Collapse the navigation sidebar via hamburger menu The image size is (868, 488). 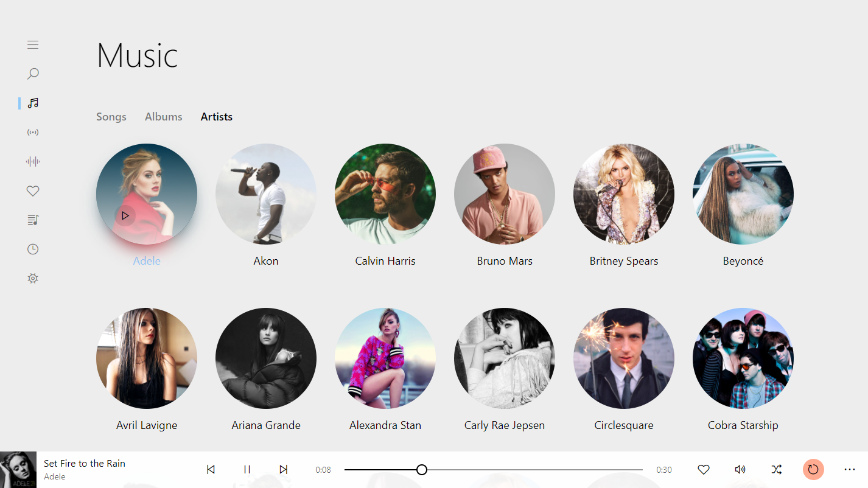pos(33,44)
